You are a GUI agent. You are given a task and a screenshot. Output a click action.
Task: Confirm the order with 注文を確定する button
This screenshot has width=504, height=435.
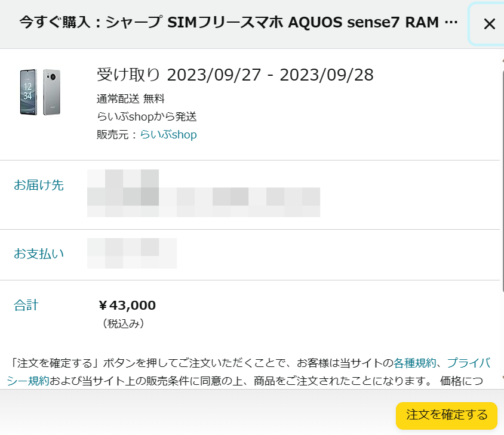coord(447,415)
